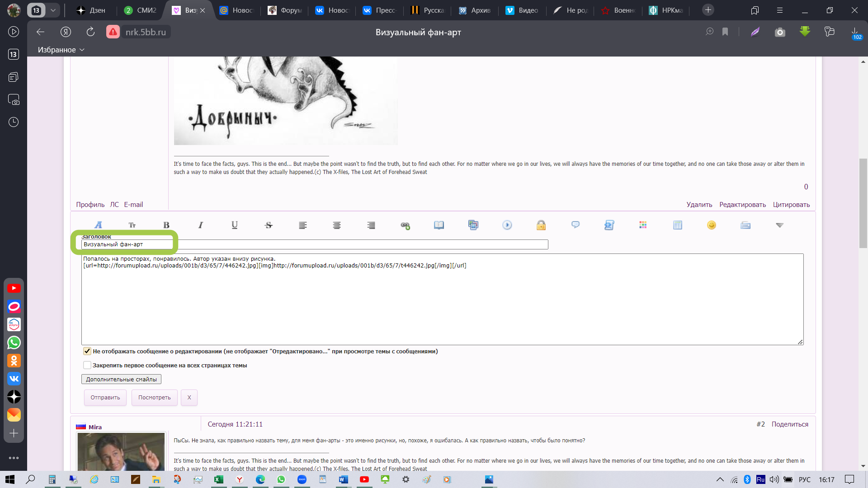Center align text in editor toolbar

(337, 225)
